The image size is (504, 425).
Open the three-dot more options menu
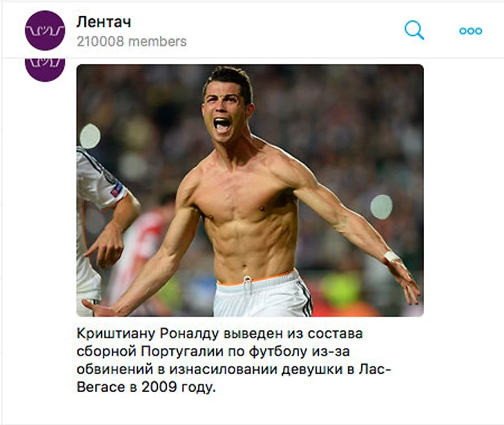click(x=471, y=31)
